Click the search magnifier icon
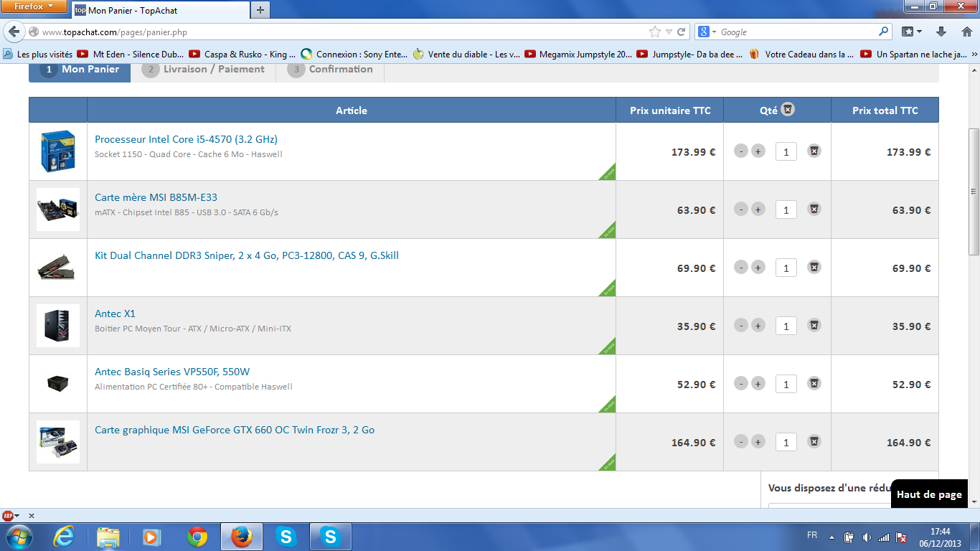 [884, 32]
